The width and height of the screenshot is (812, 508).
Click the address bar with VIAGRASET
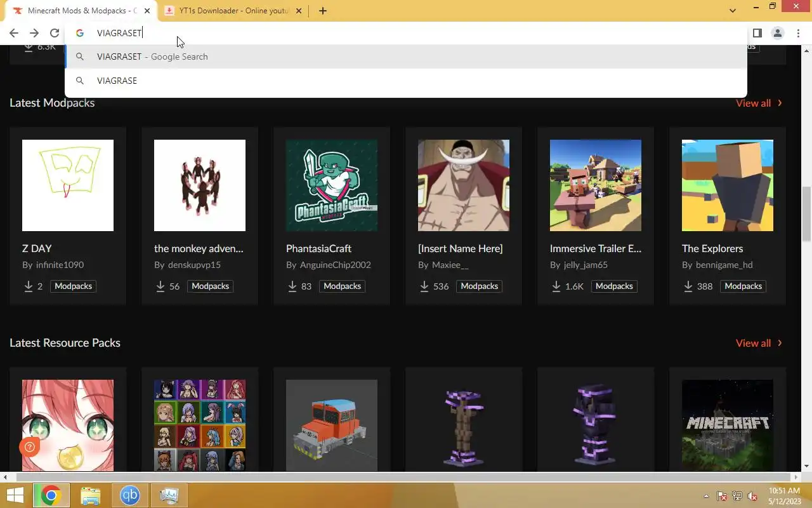pos(406,33)
